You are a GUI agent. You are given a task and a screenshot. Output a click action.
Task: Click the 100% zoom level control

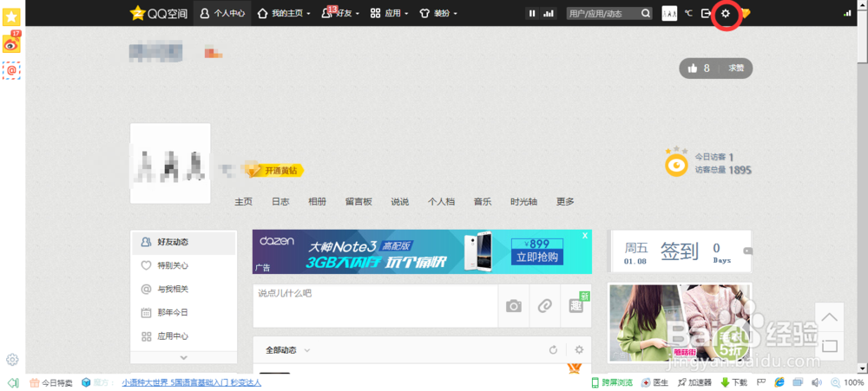tap(847, 382)
